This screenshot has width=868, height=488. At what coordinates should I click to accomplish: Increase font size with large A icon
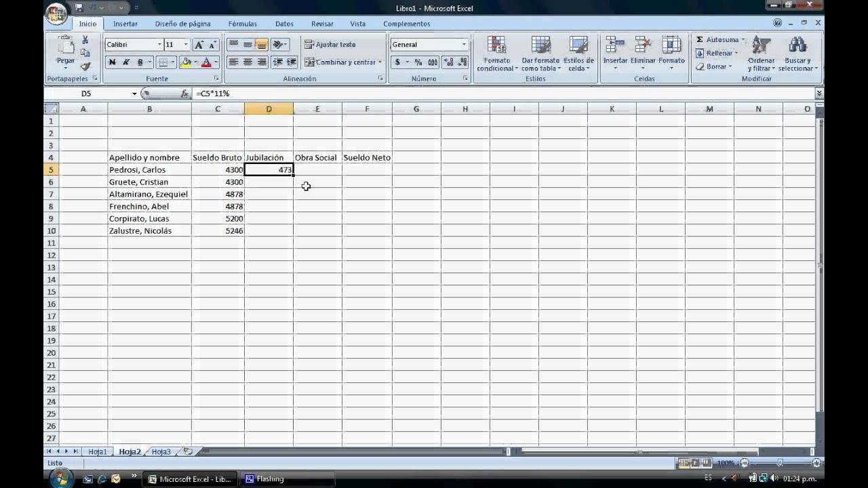[x=199, y=45]
